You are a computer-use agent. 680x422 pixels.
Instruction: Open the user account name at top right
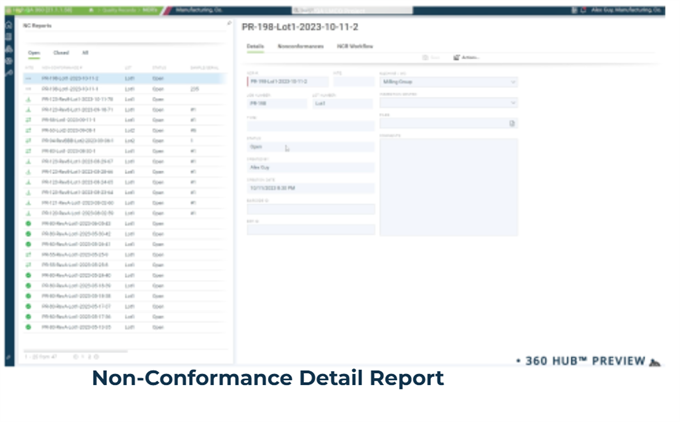click(x=626, y=10)
